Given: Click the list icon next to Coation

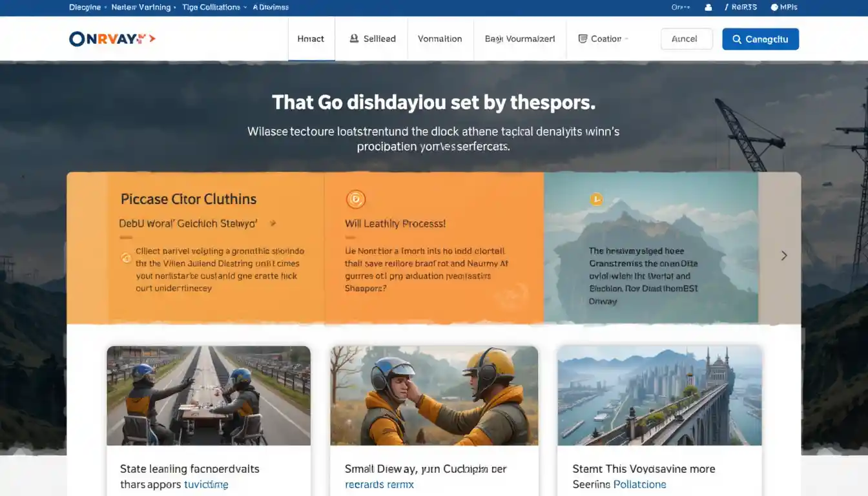Looking at the screenshot, I should (583, 39).
